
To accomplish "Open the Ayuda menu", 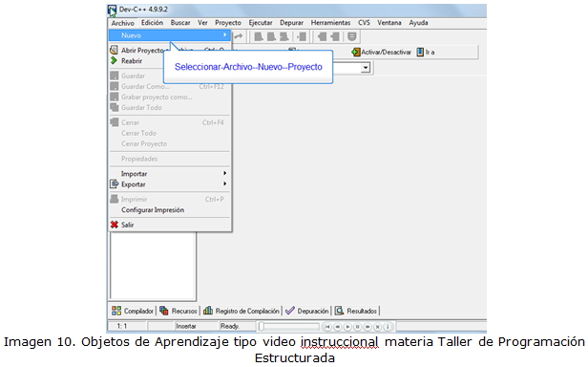I will pos(418,23).
